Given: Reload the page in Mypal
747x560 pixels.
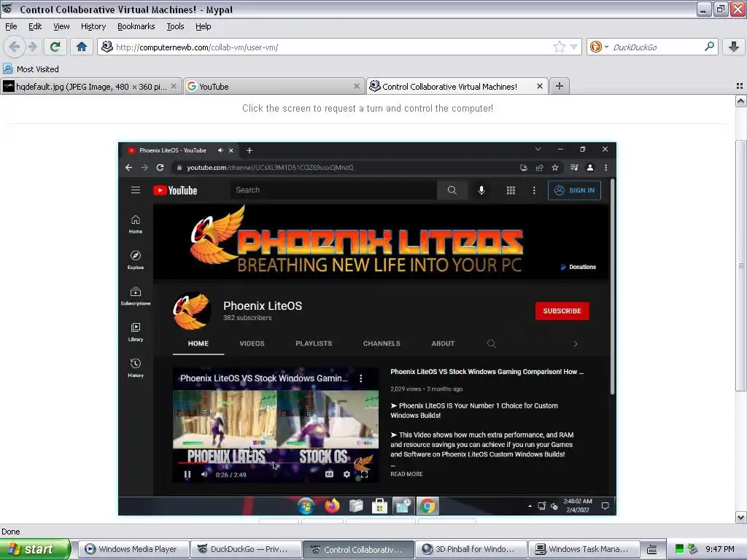Looking at the screenshot, I should tap(55, 47).
